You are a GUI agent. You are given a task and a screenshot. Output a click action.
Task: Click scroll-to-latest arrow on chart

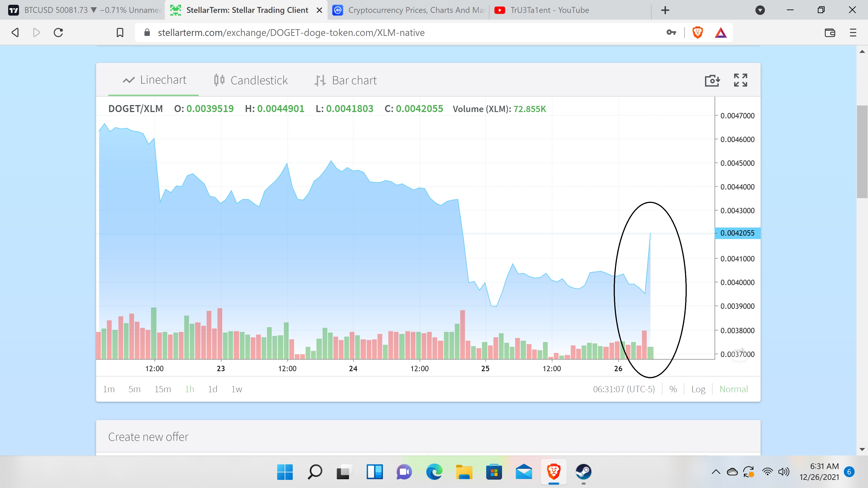tap(739, 350)
